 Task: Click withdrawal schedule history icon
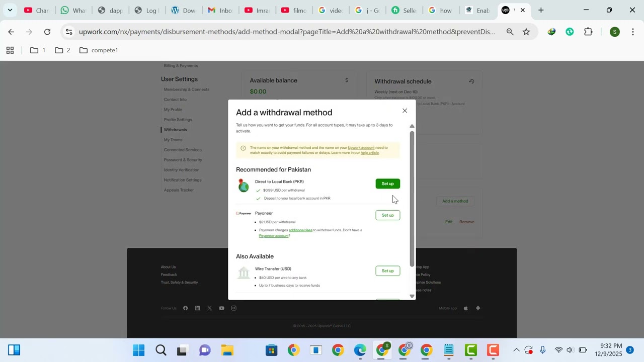coord(471,81)
